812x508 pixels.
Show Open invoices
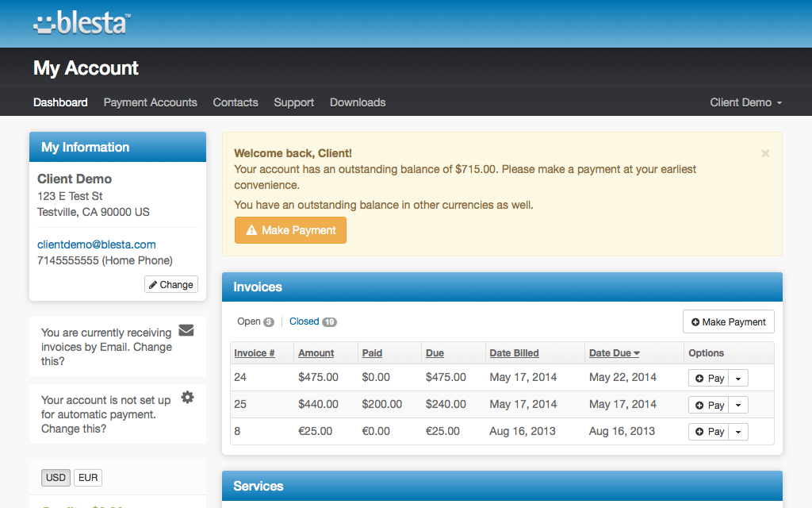[x=249, y=321]
